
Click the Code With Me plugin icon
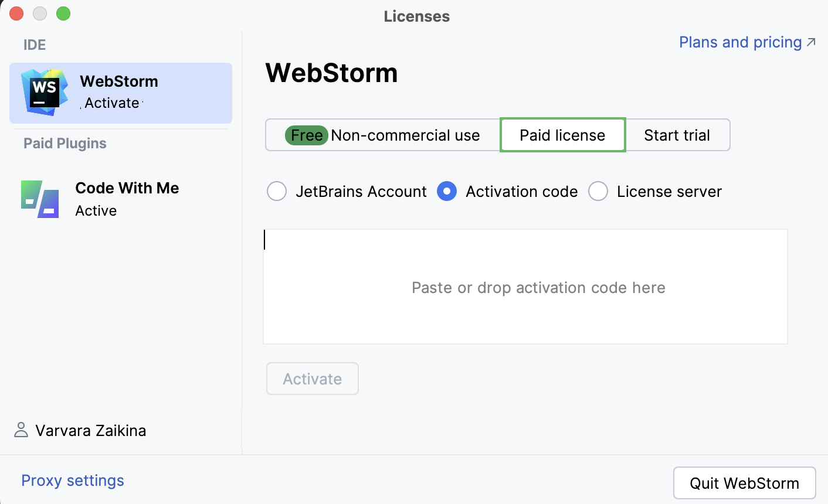pyautogui.click(x=39, y=199)
